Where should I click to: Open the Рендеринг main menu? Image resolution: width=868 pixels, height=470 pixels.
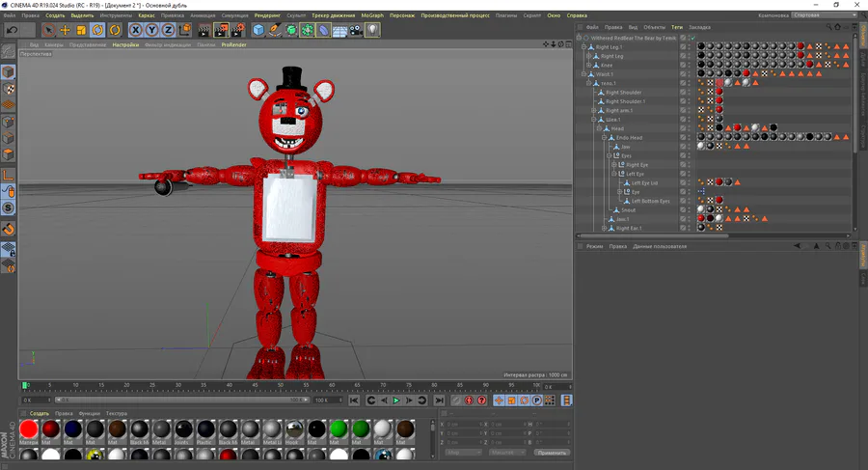coord(267,15)
